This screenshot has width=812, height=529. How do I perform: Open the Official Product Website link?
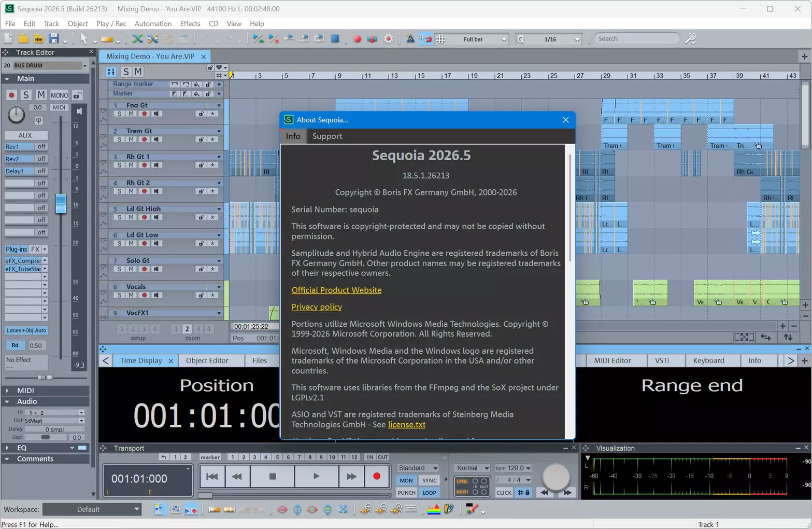point(336,290)
